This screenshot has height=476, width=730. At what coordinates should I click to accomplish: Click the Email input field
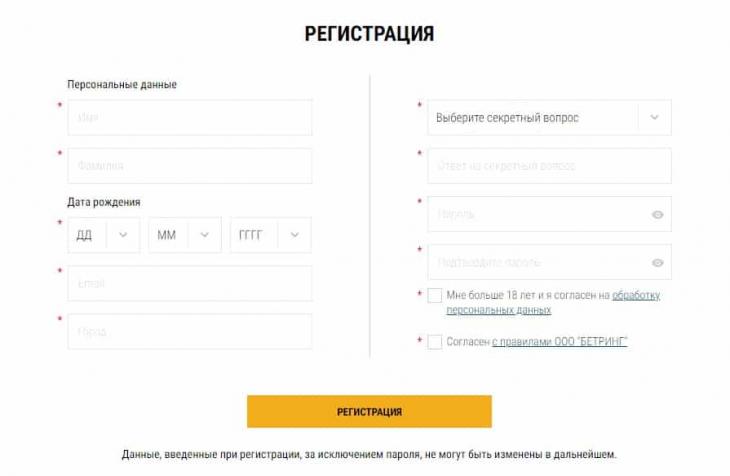(x=190, y=283)
